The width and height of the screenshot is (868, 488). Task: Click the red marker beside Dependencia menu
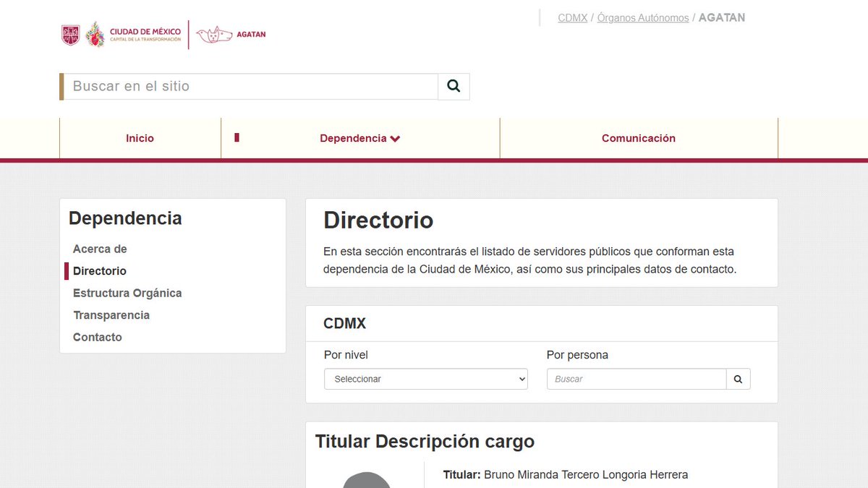(x=237, y=136)
